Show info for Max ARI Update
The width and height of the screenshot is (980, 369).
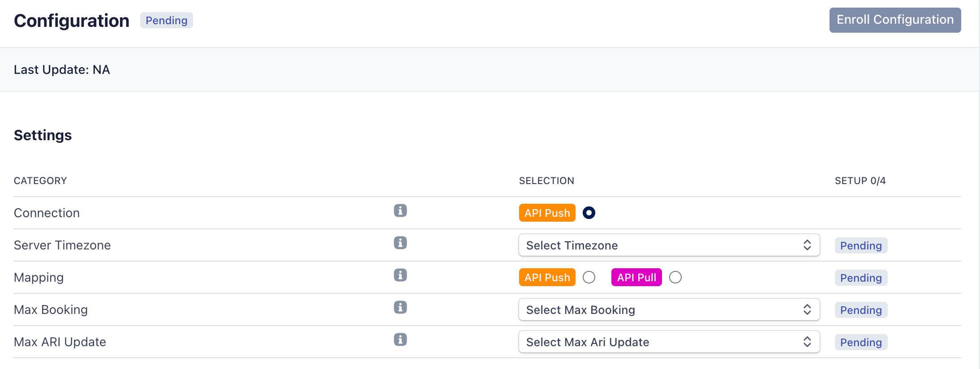pos(400,339)
